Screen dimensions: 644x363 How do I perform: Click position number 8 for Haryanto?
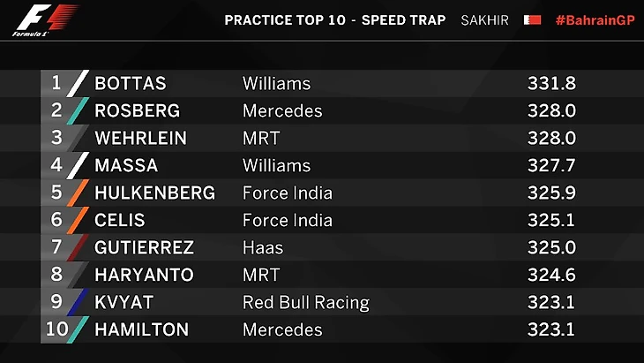[x=56, y=276]
